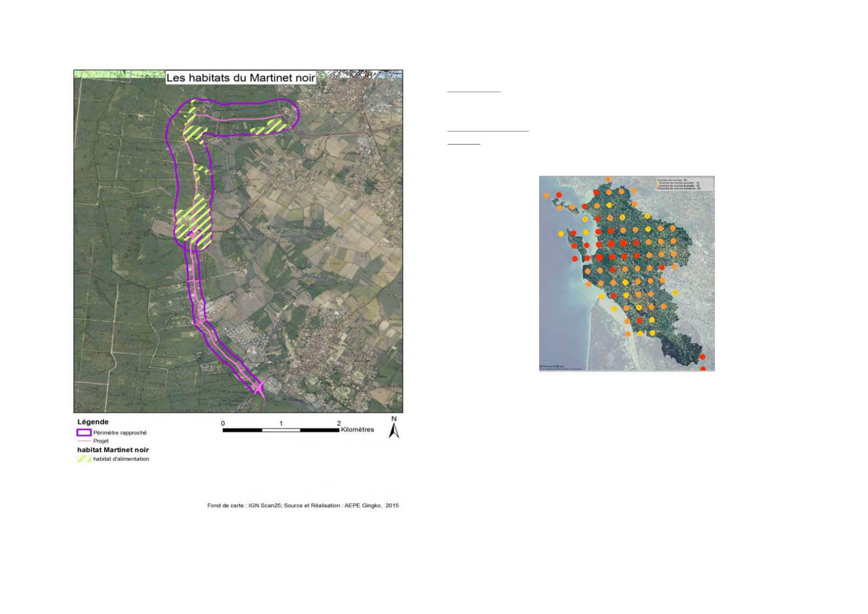Click the hatched habitat patch in the northeast perimeter
This screenshot has width=868, height=614.
[270, 127]
